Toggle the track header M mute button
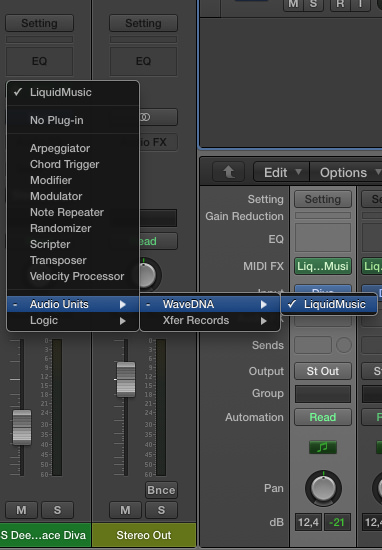The width and height of the screenshot is (382, 550). click(293, 4)
